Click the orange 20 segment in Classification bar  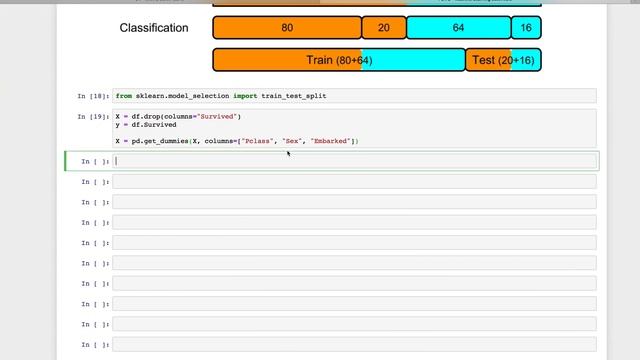tap(384, 28)
